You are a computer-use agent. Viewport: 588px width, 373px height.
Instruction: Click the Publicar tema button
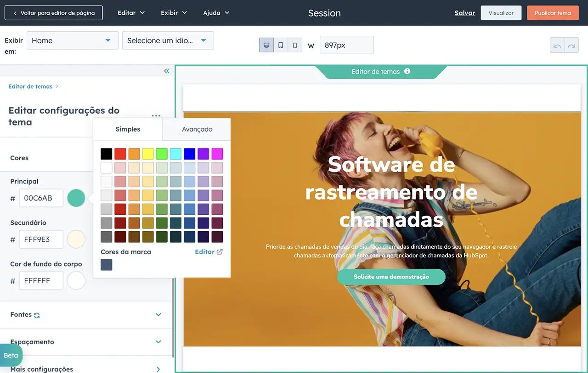click(553, 13)
